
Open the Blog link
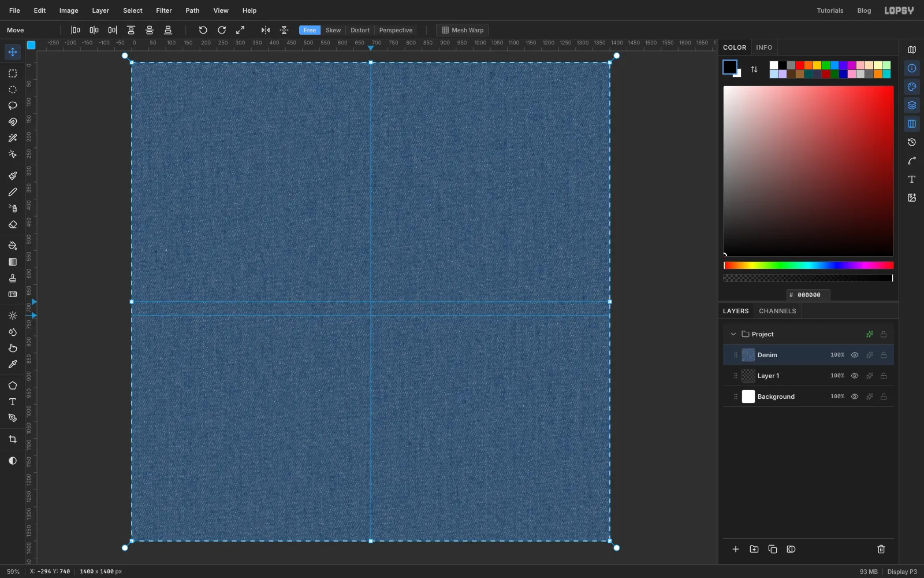(864, 10)
